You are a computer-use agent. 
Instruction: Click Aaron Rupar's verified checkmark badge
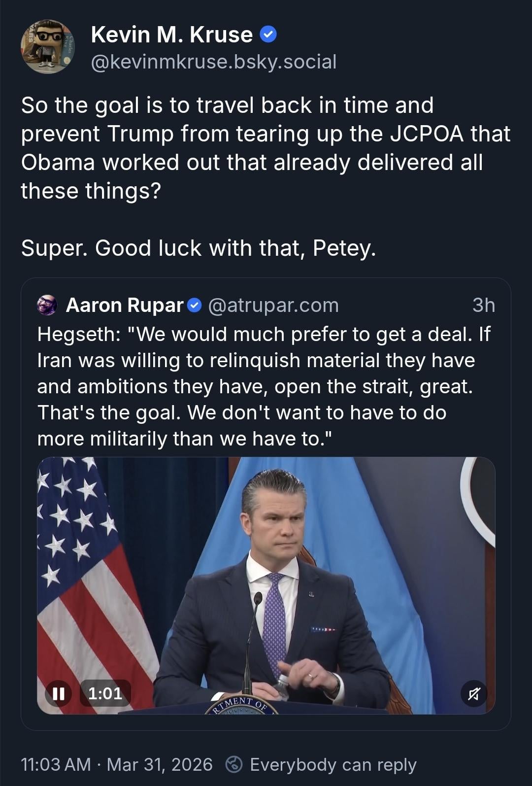(x=195, y=306)
